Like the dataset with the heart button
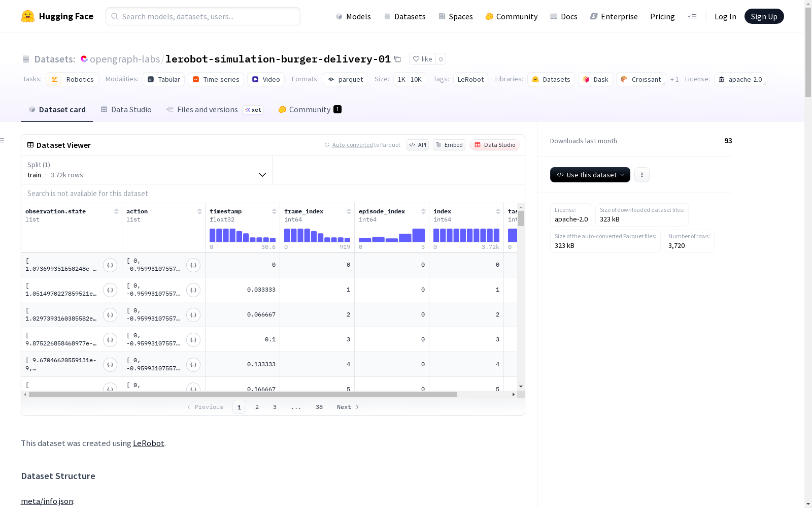Viewport: 812px width, 508px height. [x=422, y=59]
